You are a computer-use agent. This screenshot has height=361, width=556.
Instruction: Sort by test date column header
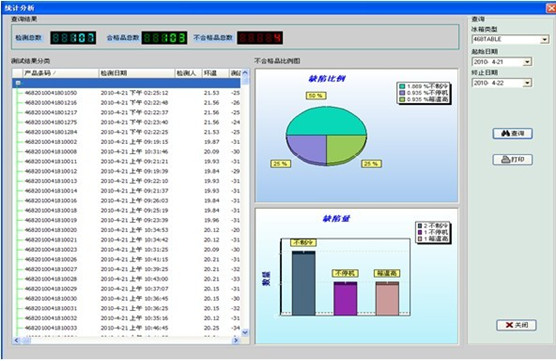click(x=137, y=73)
